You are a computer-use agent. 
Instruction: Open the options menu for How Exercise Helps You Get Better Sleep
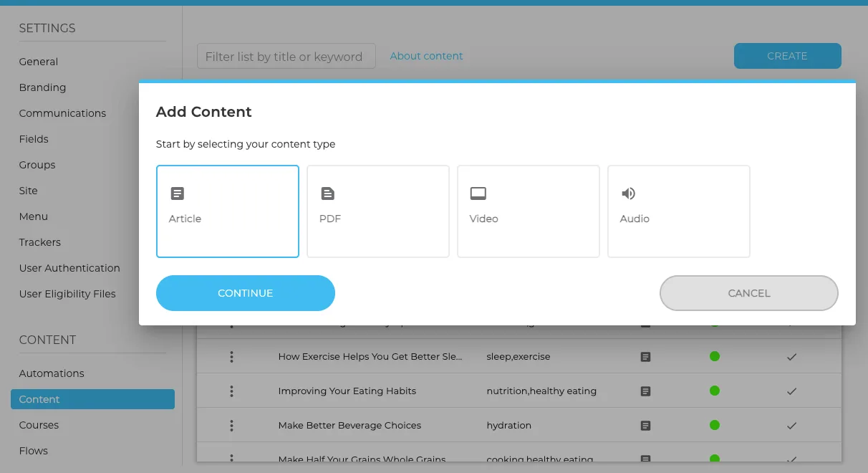(231, 356)
